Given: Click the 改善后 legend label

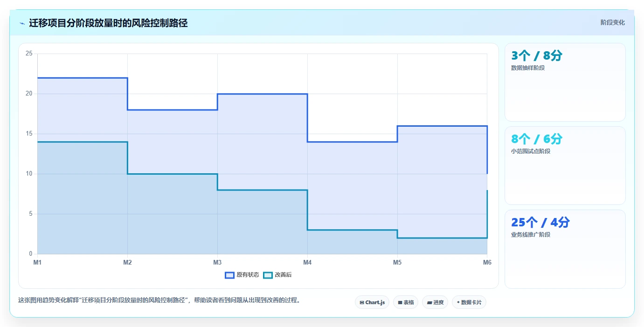Looking at the screenshot, I should click(283, 275).
